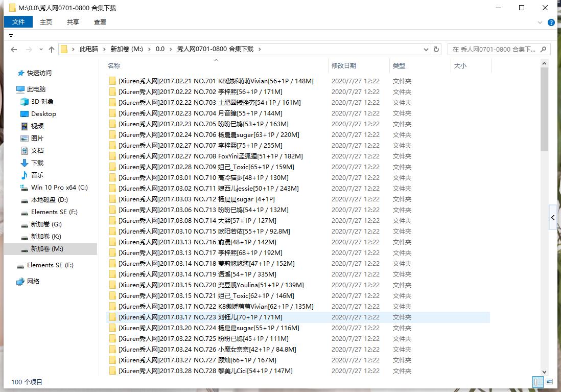The height and width of the screenshot is (392, 561).
Task: Open Desktop in the navigation pane
Action: tap(43, 114)
